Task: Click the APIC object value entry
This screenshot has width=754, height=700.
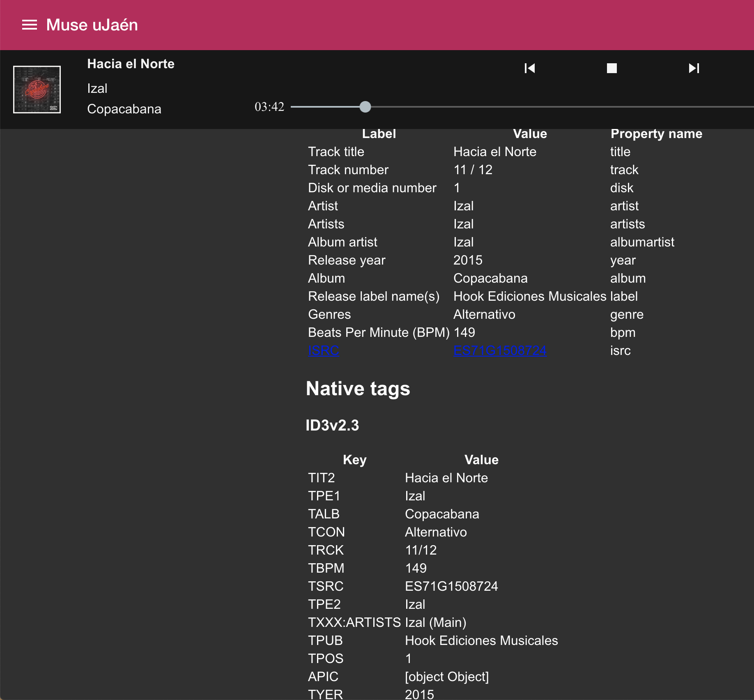Action: click(x=446, y=676)
